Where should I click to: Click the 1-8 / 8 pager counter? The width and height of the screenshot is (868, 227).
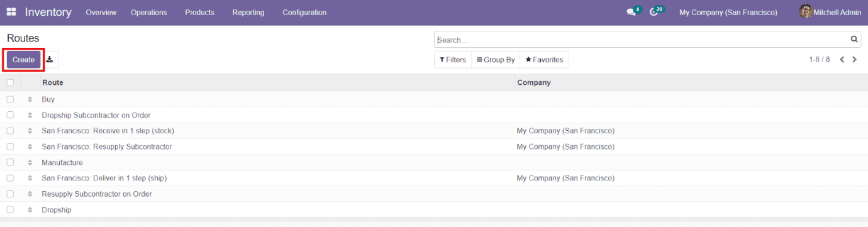tap(819, 60)
